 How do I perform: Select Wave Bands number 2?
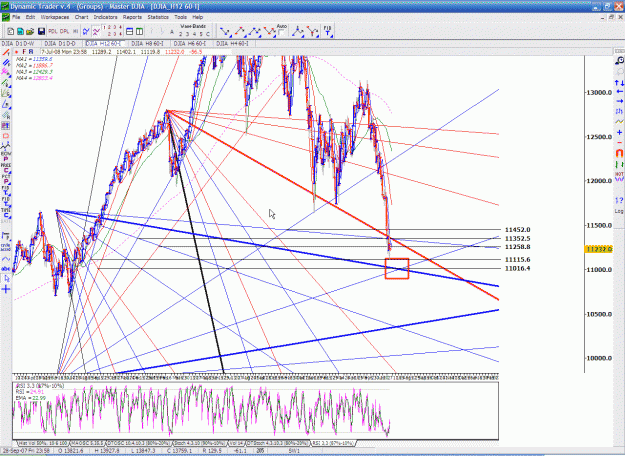point(180,34)
